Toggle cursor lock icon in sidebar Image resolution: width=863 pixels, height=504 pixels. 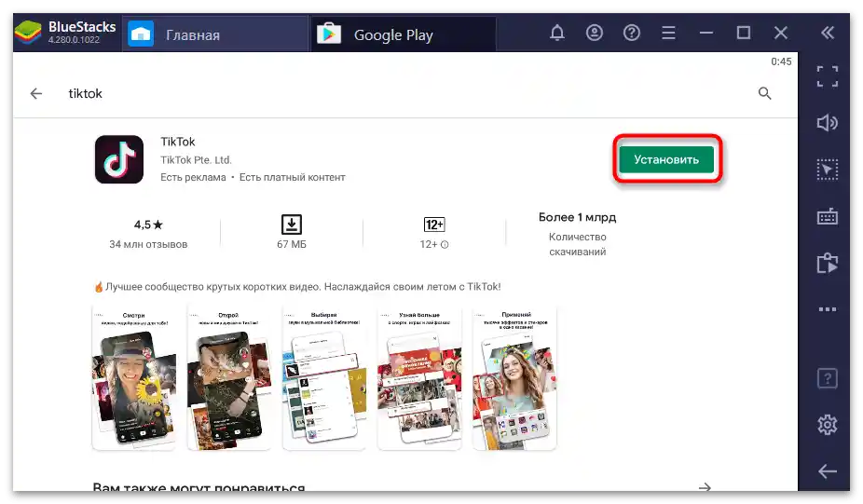[x=828, y=169]
